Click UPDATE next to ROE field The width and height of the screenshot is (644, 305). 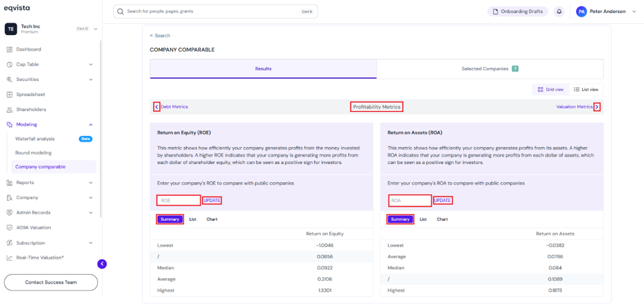pos(212,201)
